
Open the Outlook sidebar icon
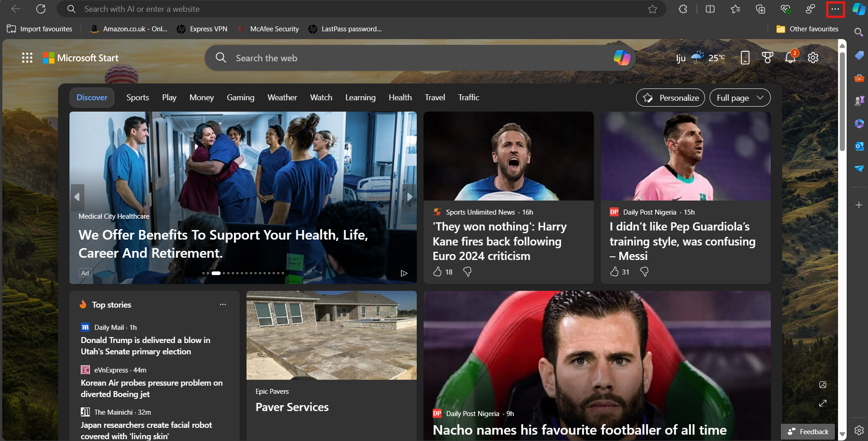coord(859,146)
